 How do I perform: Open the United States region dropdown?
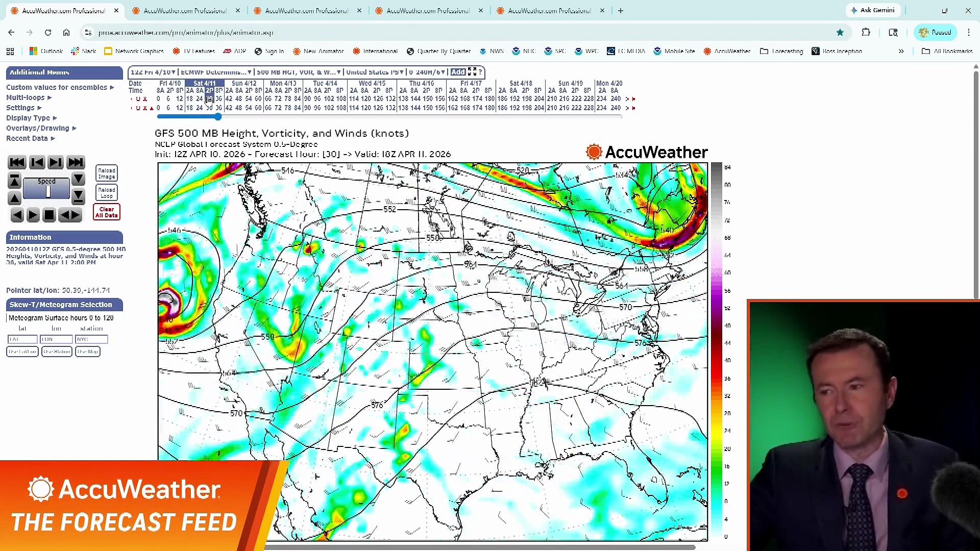375,72
